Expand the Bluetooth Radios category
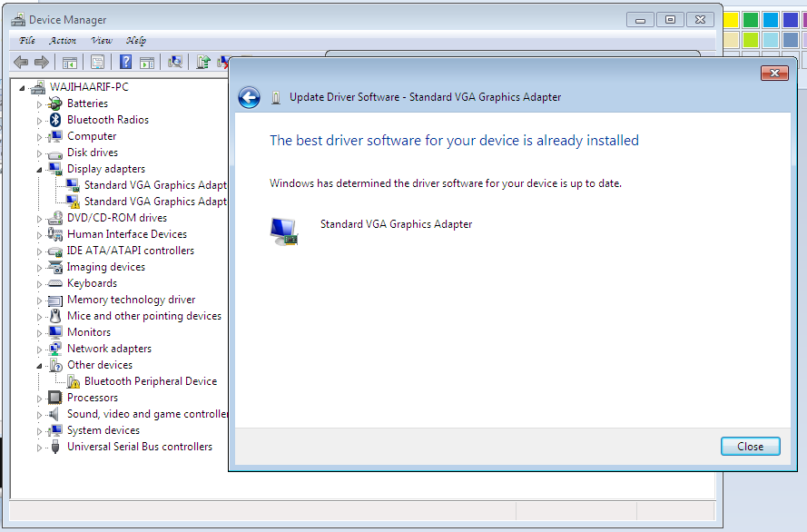This screenshot has width=807, height=532. point(39,121)
